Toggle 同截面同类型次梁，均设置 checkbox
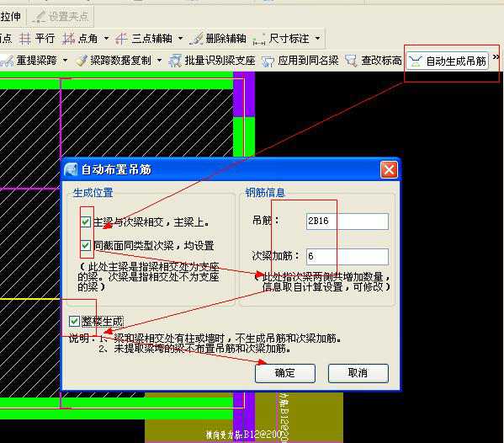The width and height of the screenshot is (504, 443). click(86, 246)
